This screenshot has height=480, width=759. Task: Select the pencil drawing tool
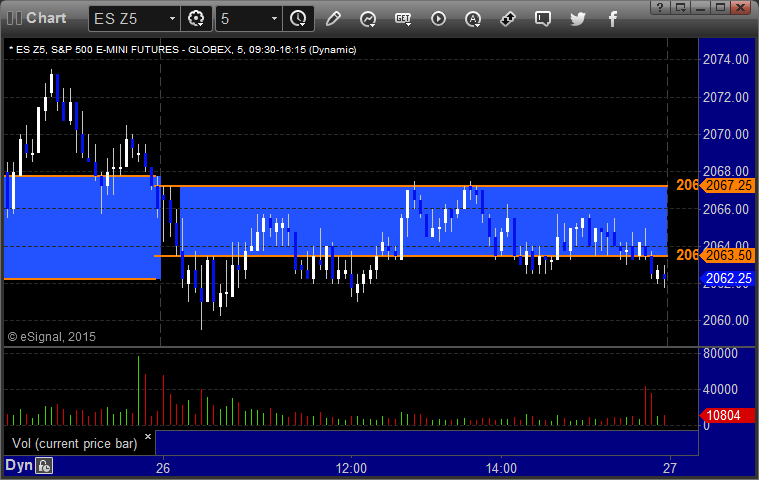[333, 19]
